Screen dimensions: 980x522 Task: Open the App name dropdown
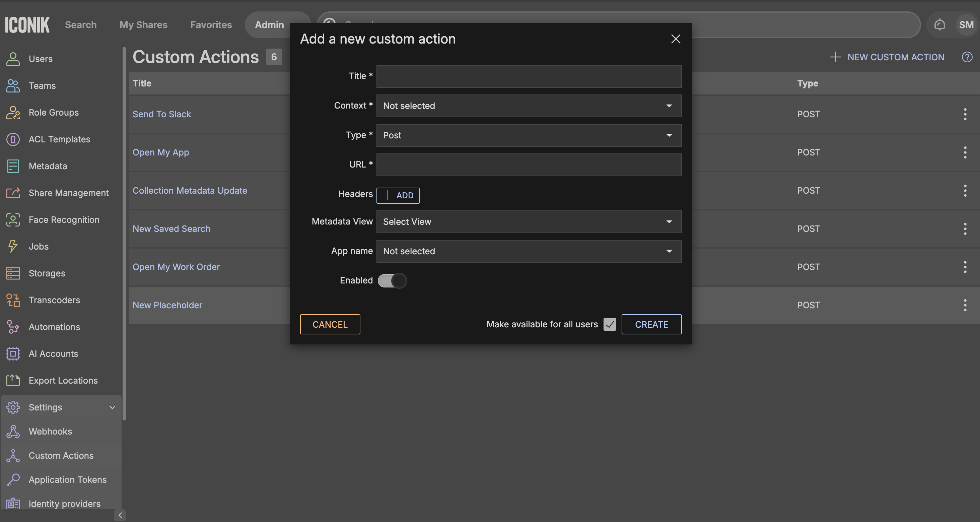pos(529,251)
